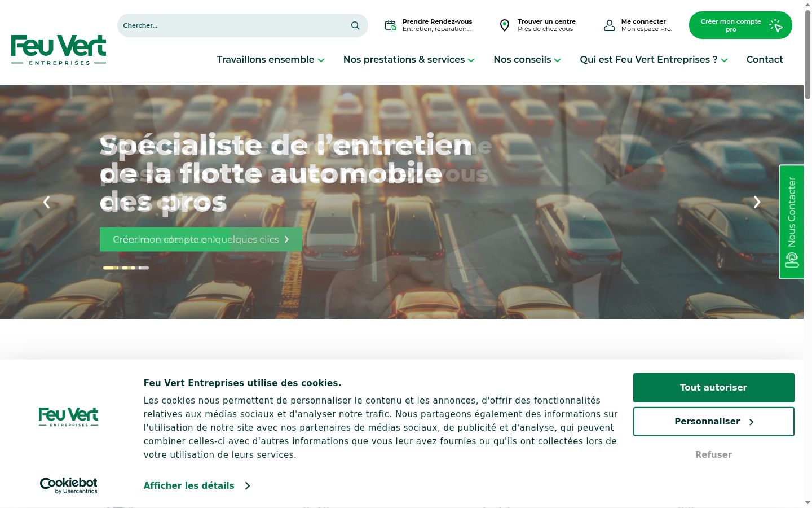Click Personnaliser cookies button
The width and height of the screenshot is (812, 508).
coord(714,422)
